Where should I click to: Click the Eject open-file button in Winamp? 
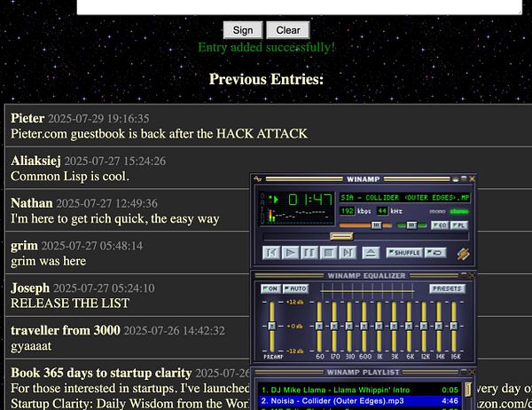click(x=371, y=253)
